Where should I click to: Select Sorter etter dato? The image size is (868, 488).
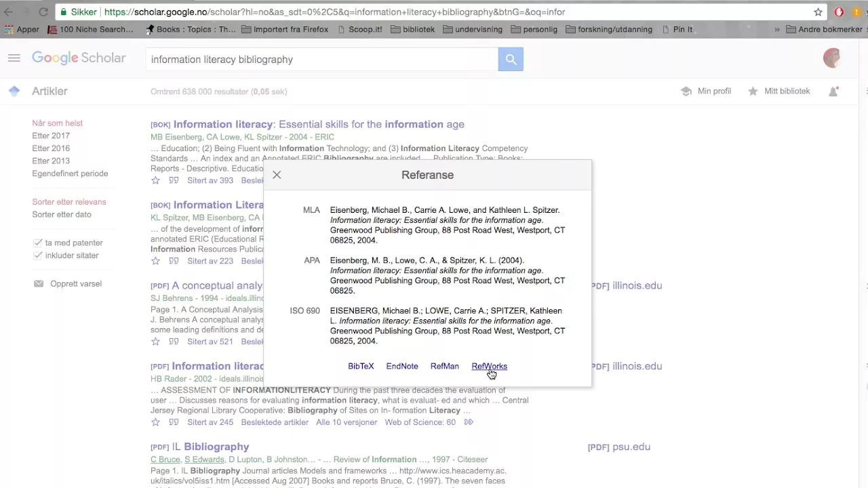coord(61,214)
